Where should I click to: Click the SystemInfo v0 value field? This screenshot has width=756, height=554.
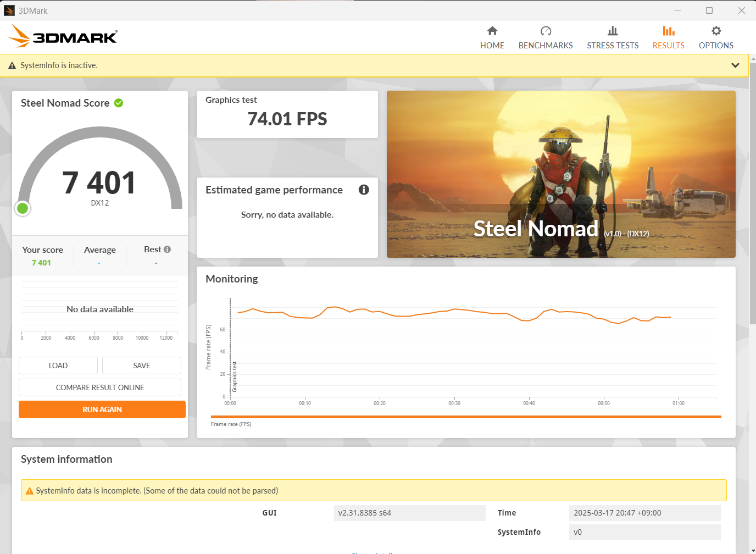pyautogui.click(x=645, y=532)
